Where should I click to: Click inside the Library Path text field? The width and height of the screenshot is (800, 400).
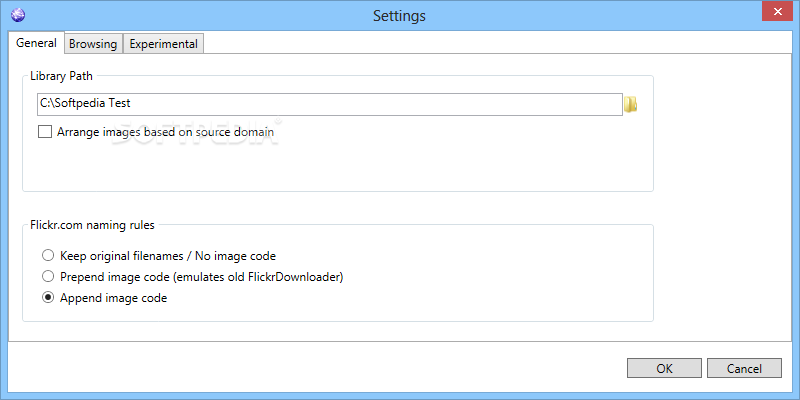point(330,104)
